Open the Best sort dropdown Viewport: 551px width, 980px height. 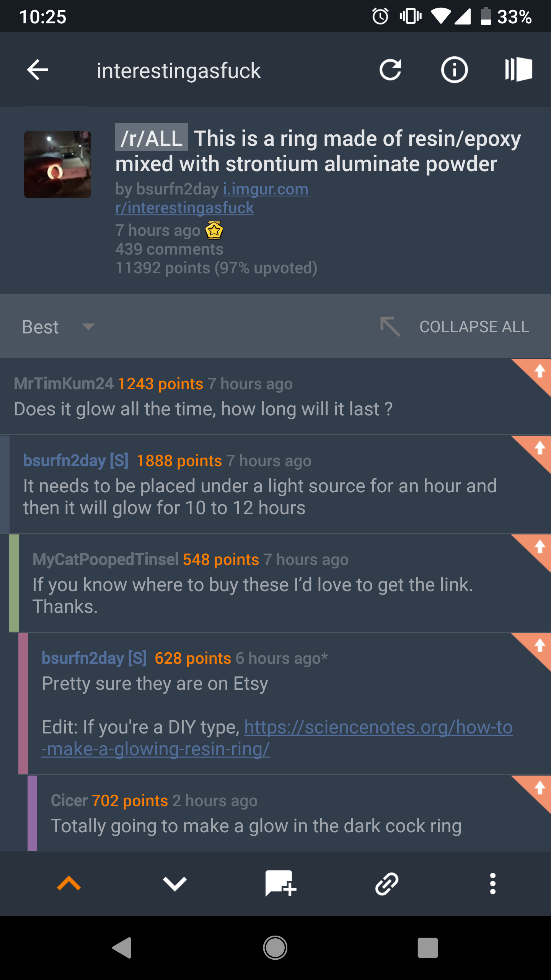tap(58, 327)
